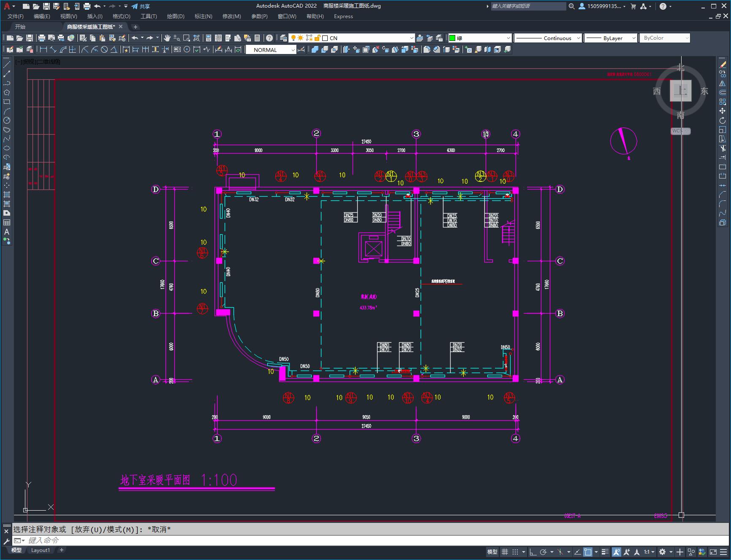Add a new drawing tab with plus
The image size is (731, 560).
136,27
